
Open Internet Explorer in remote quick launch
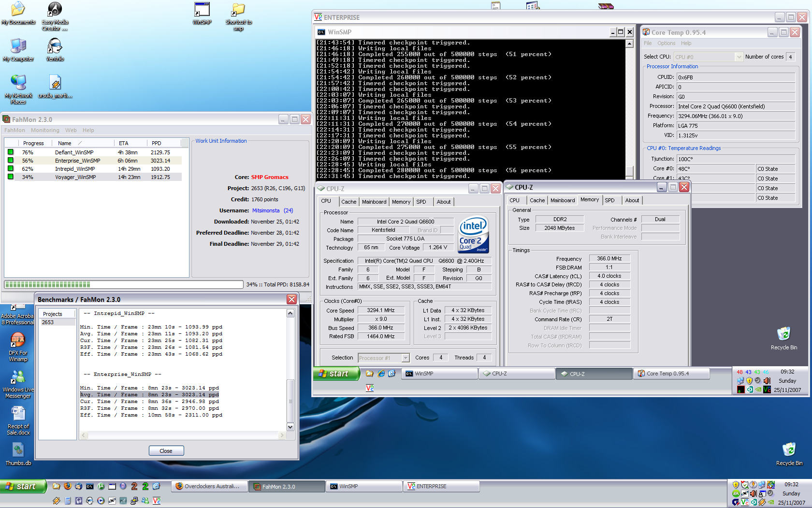(381, 374)
